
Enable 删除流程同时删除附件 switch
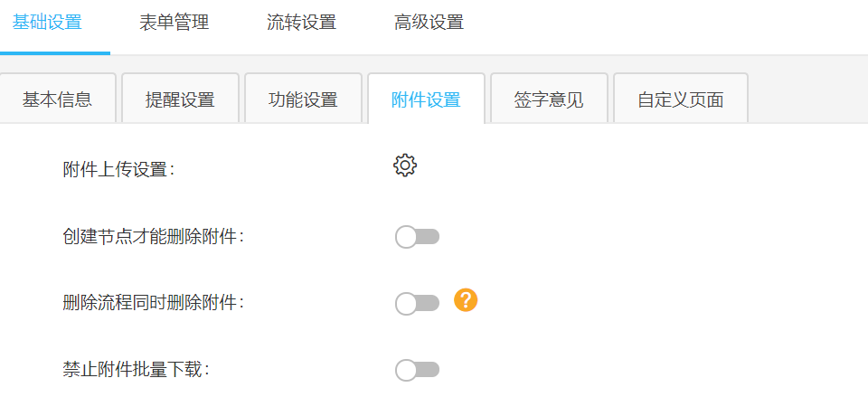[417, 304]
